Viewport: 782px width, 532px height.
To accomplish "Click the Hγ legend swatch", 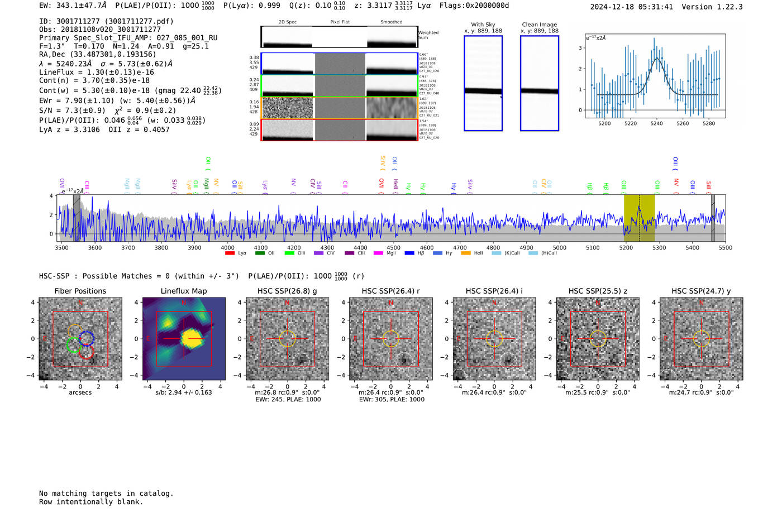I will [437, 253].
